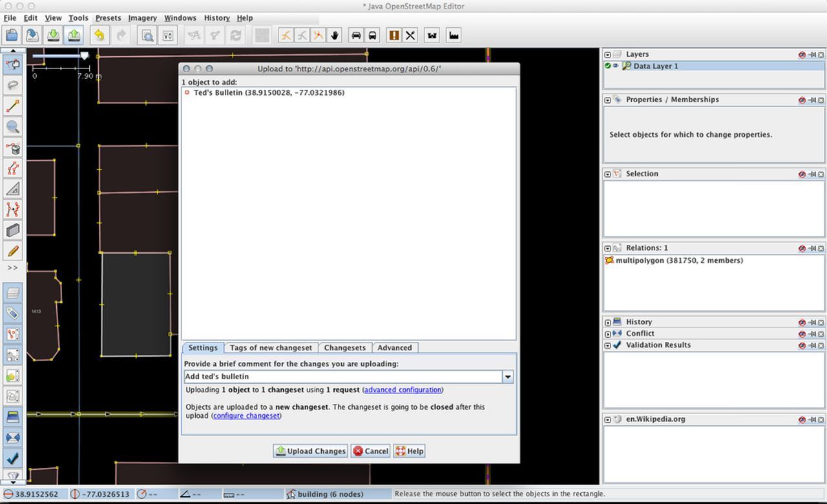Select the Lasso selection tool

pos(13,85)
